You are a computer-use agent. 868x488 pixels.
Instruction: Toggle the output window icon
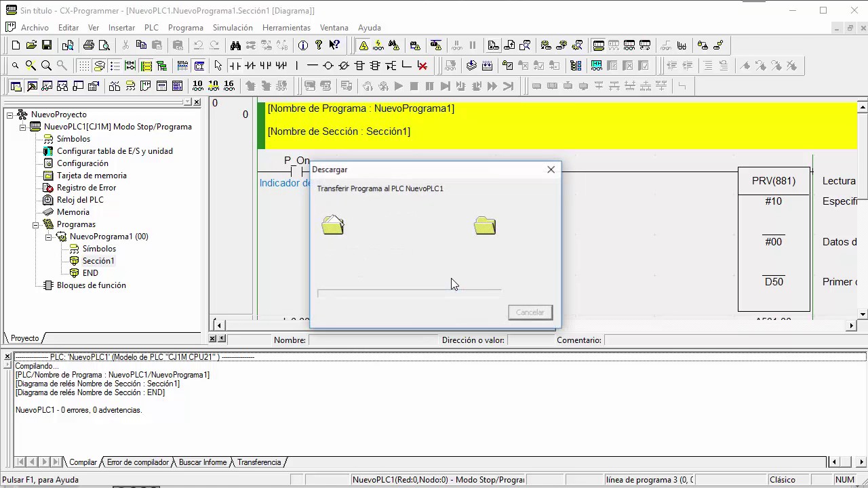(31, 86)
